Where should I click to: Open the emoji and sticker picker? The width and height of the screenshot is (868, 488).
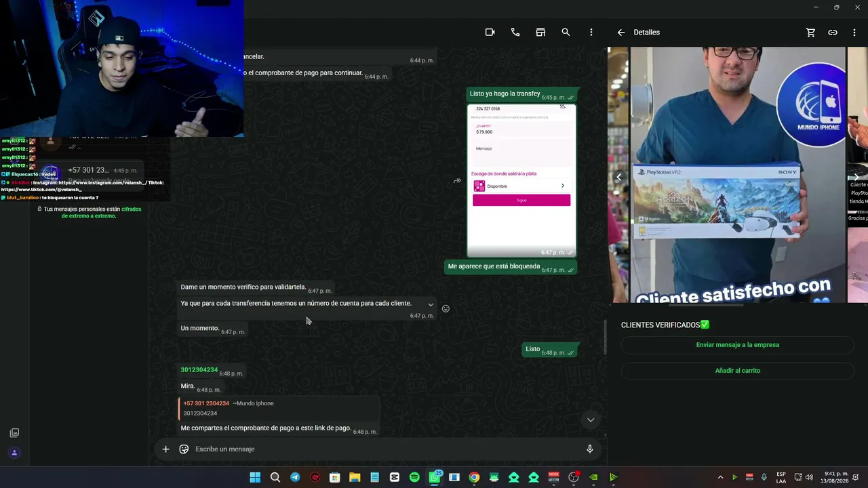(184, 449)
